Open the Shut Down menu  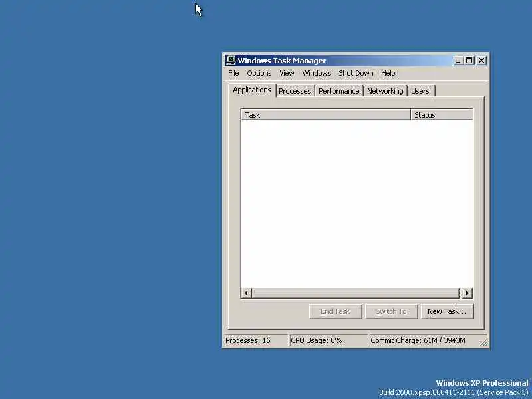click(x=356, y=73)
